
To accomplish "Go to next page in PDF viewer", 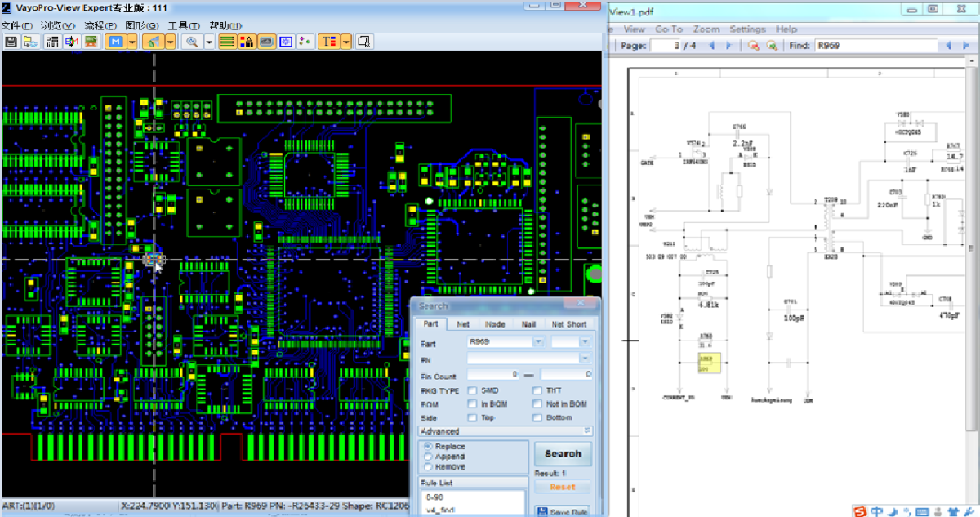I will pos(728,46).
